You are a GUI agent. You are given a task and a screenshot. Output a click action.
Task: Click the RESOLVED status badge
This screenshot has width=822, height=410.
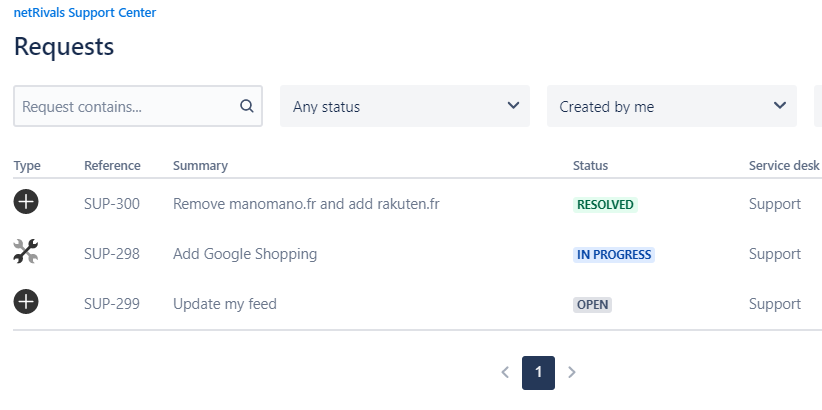click(x=605, y=204)
